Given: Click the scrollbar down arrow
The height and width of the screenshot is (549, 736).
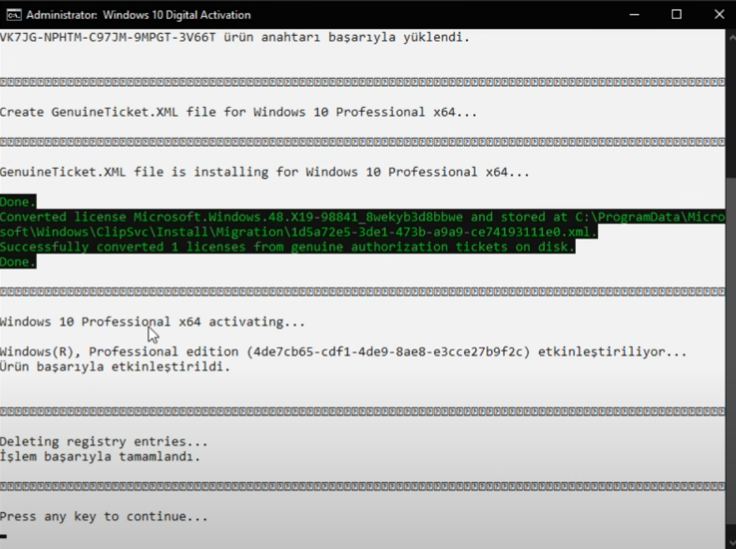Looking at the screenshot, I should [x=731, y=544].
